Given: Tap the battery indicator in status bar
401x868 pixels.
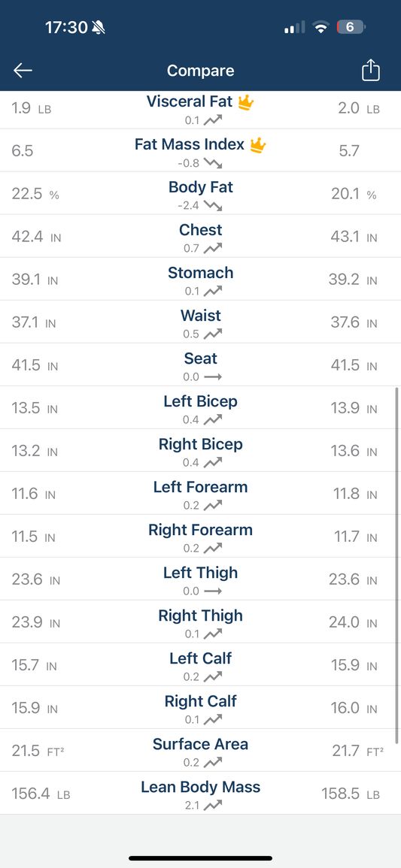Looking at the screenshot, I should 351,27.
